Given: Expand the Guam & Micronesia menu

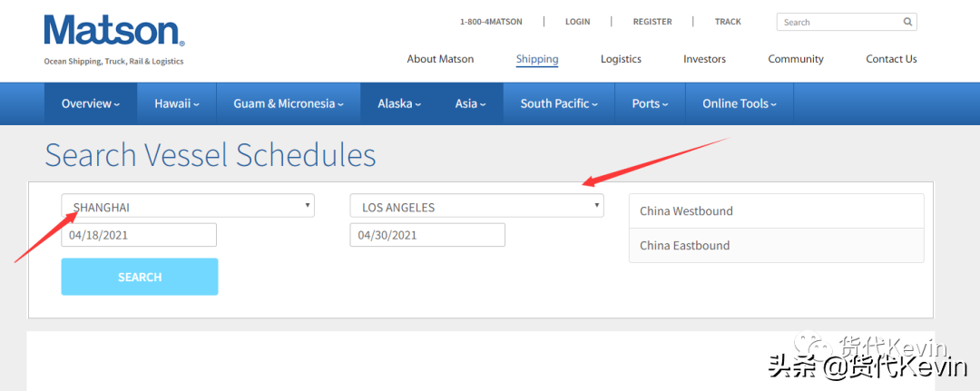Looking at the screenshot, I should 288,103.
